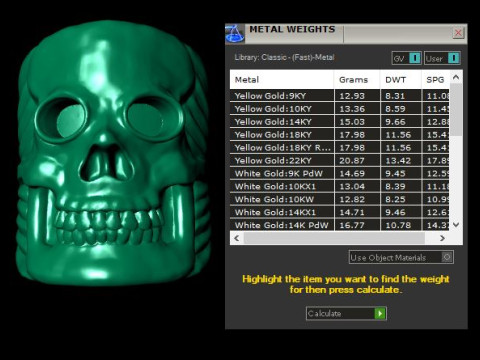Click the vertical scrollbar thumb

(456, 110)
